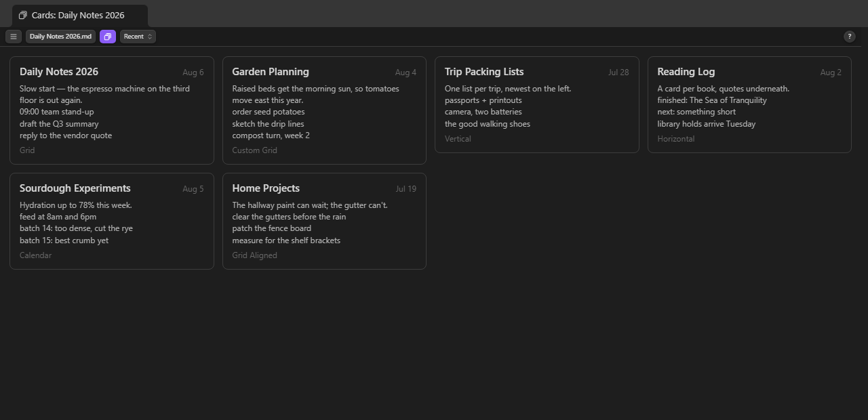Viewport: 868px width, 420px height.
Task: Select the Cards: Daily Notes 2026 tab
Action: coord(79,16)
